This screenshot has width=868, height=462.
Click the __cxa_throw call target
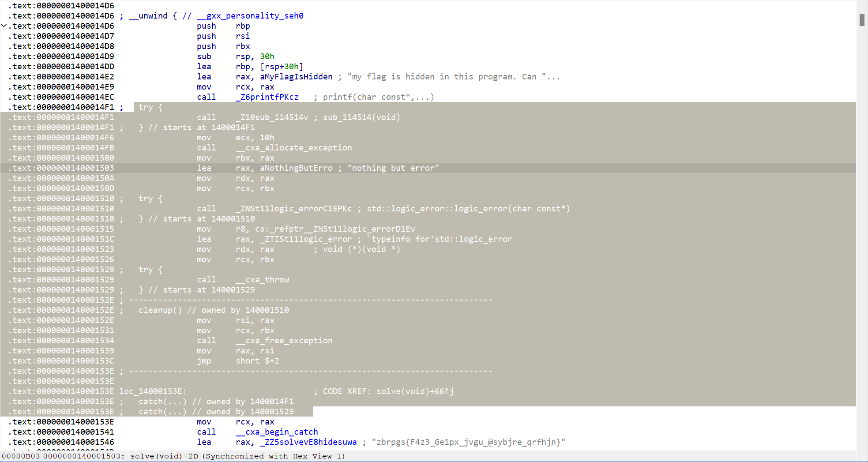pos(262,280)
